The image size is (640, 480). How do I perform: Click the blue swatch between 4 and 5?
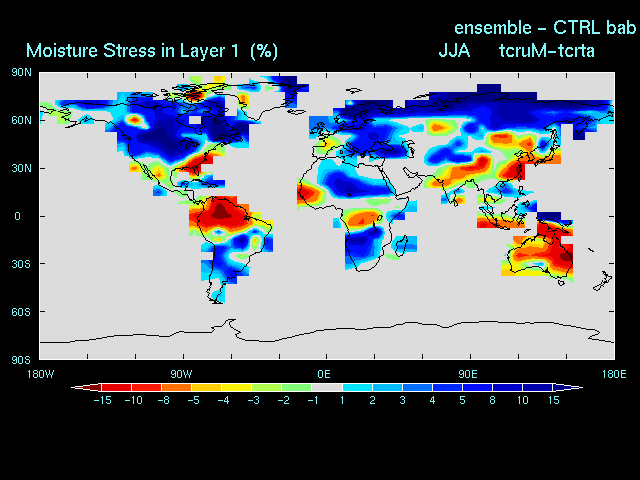point(447,387)
